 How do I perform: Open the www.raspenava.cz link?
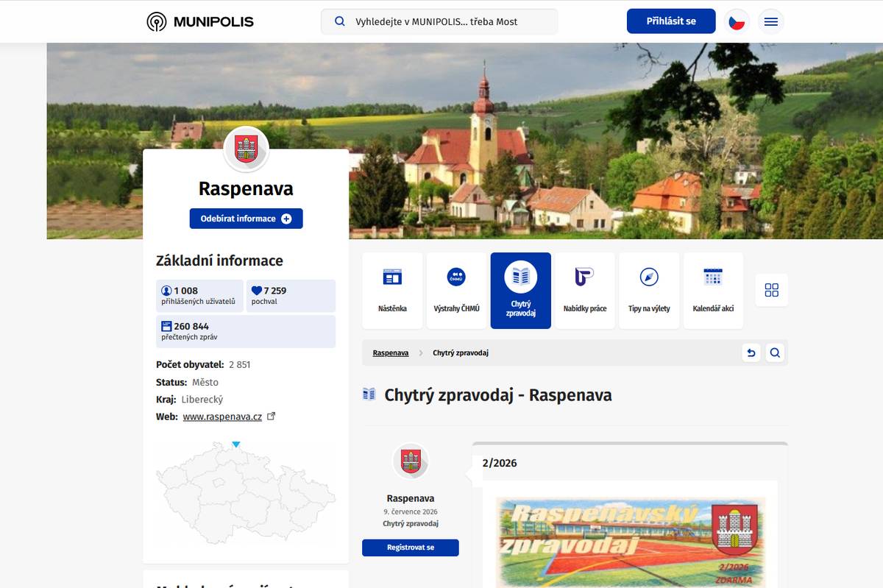click(x=222, y=417)
